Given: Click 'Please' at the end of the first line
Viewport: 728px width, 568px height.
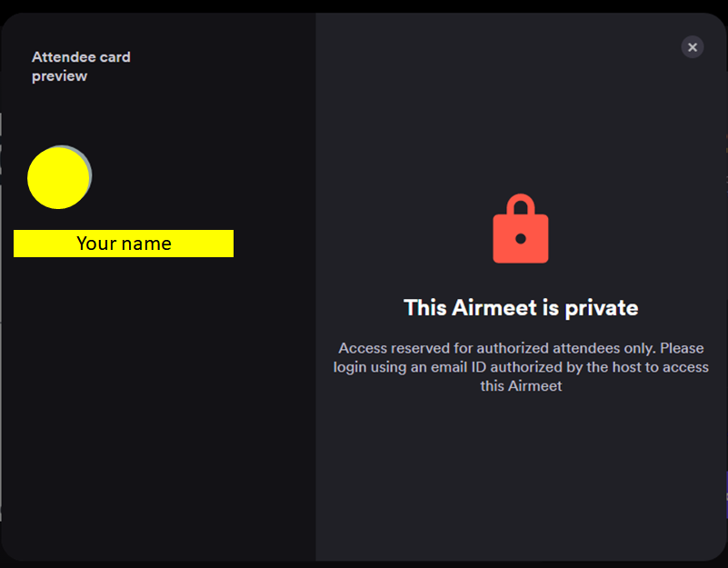Looking at the screenshot, I should pyautogui.click(x=682, y=348).
